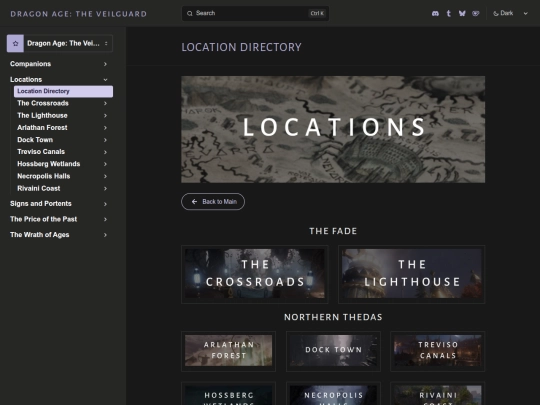Click the search magnifier icon

[x=190, y=13]
